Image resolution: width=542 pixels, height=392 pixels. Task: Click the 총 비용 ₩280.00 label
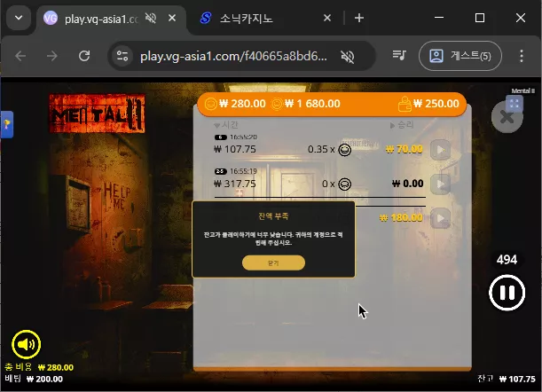[39, 367]
